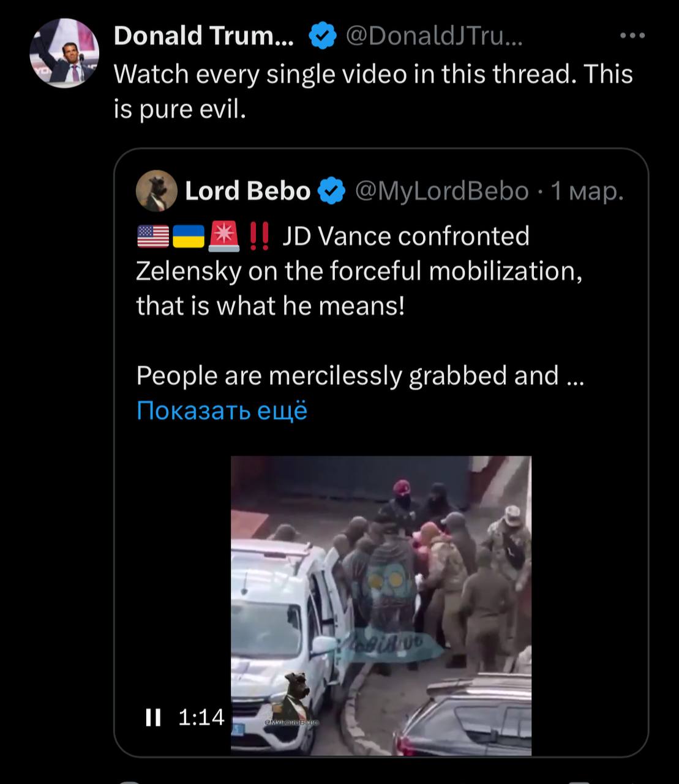The width and height of the screenshot is (679, 784).
Task: Click the red siren emoji
Action: [x=224, y=236]
